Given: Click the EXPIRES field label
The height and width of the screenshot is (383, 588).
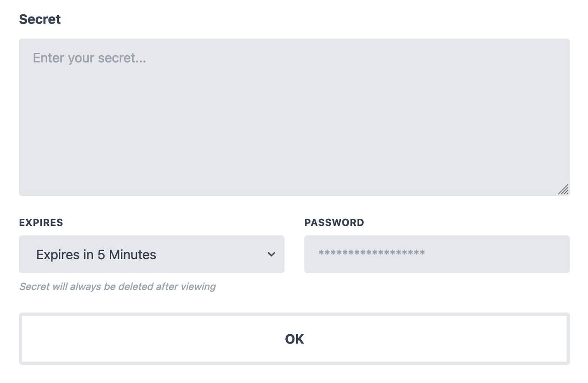Looking at the screenshot, I should pos(41,223).
